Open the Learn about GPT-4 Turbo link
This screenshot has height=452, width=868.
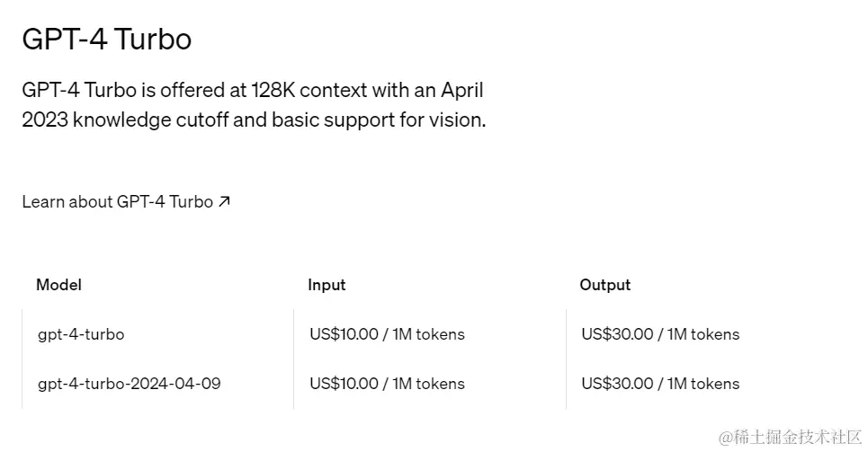point(117,201)
